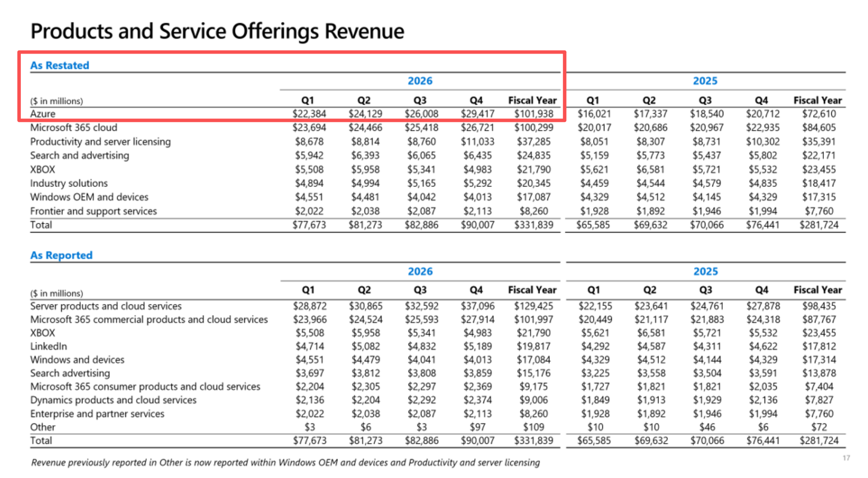
Task: Select Other Q4 2026 value $97
Action: coord(478,427)
